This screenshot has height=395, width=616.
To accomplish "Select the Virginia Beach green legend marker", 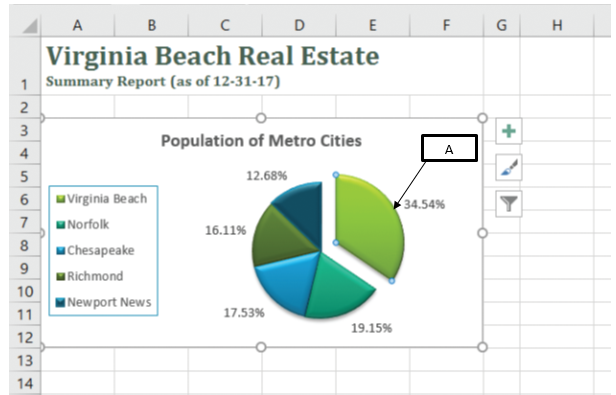I will pos(60,199).
